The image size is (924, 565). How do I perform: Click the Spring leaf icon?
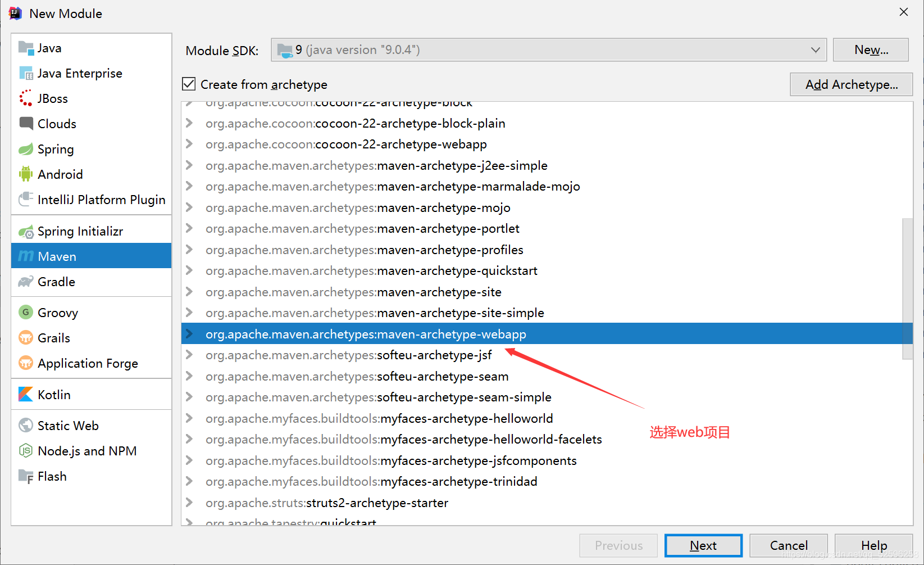click(26, 149)
